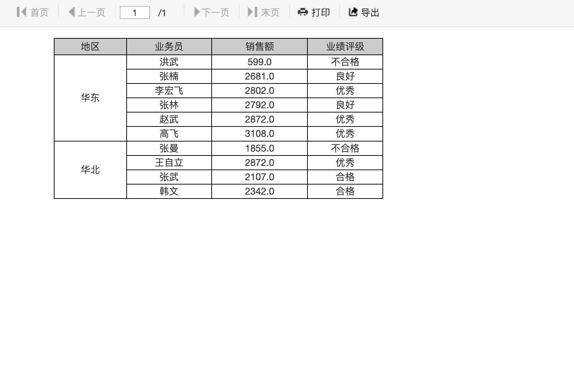Viewport: 574px width, 392px height.
Task: Click the 打印 print label
Action: point(321,13)
